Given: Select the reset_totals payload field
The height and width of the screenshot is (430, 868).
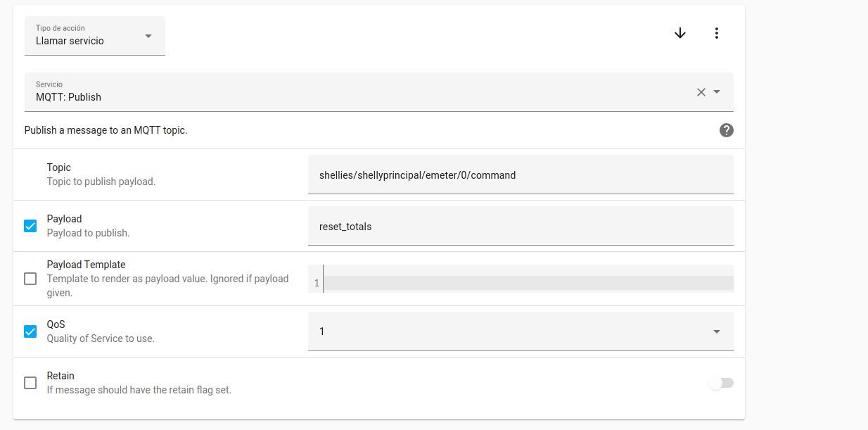Looking at the screenshot, I should [521, 225].
